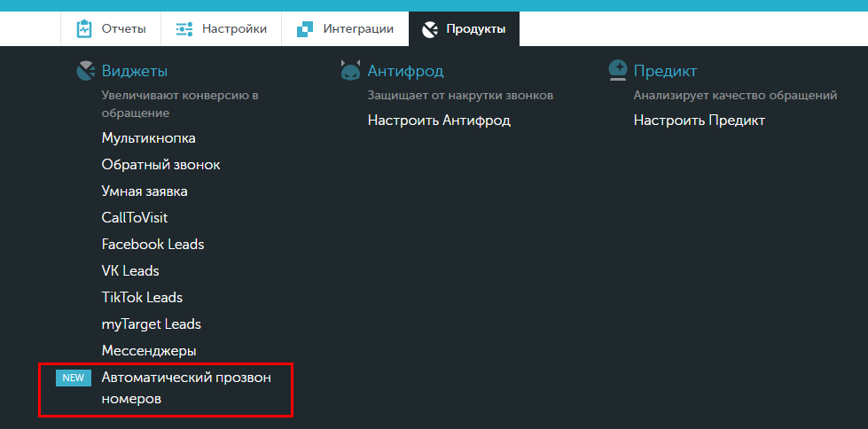868x429 pixels.
Task: Click the Интеграции squares icon
Action: point(305,28)
